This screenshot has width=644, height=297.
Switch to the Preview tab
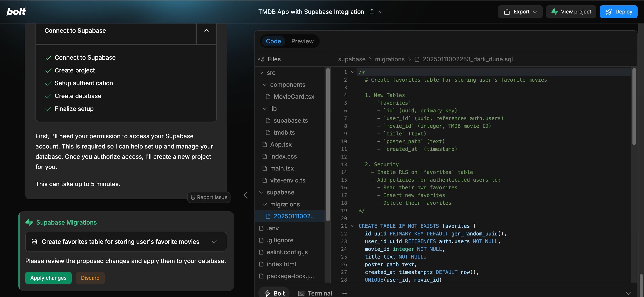[x=302, y=41]
